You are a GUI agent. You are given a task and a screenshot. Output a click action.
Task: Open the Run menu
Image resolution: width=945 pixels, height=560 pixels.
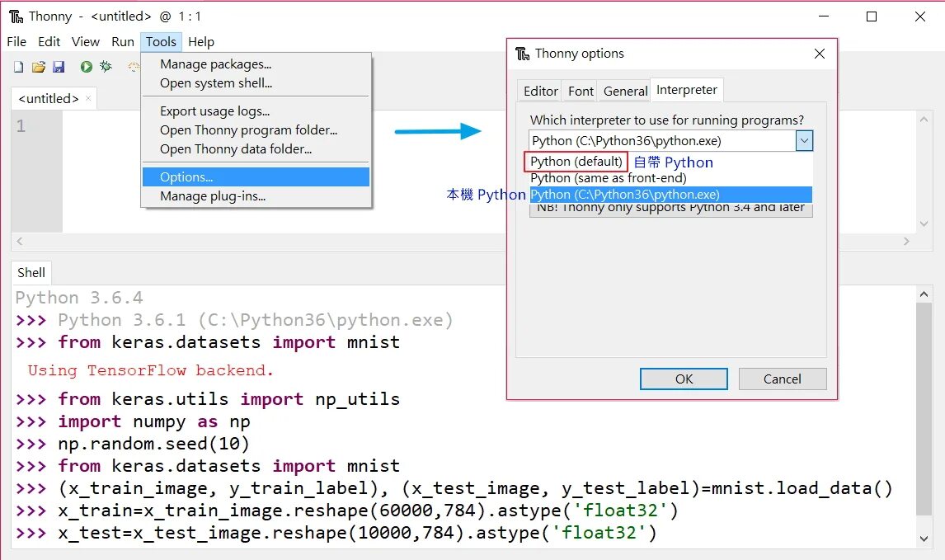123,41
